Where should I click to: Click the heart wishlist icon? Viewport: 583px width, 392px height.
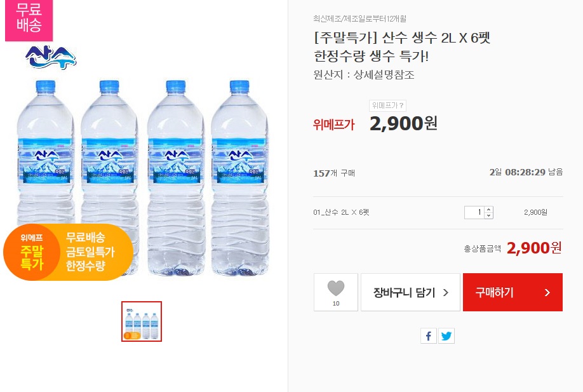coord(335,289)
